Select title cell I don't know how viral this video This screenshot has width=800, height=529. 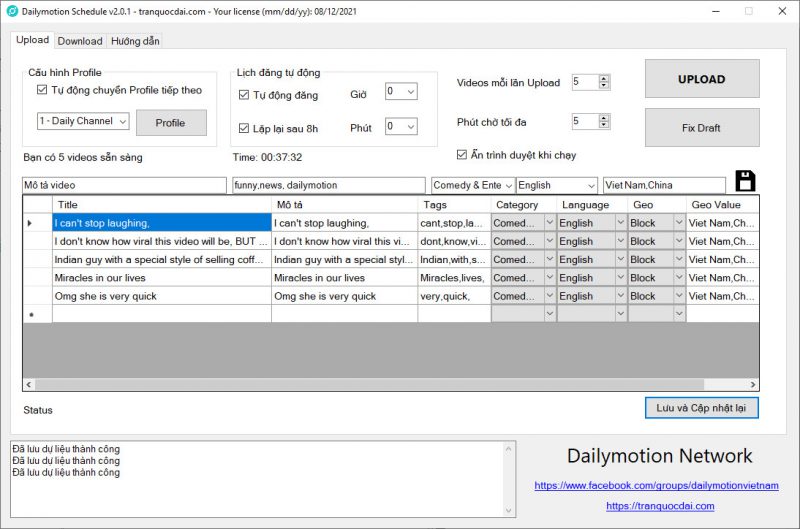tap(162, 241)
